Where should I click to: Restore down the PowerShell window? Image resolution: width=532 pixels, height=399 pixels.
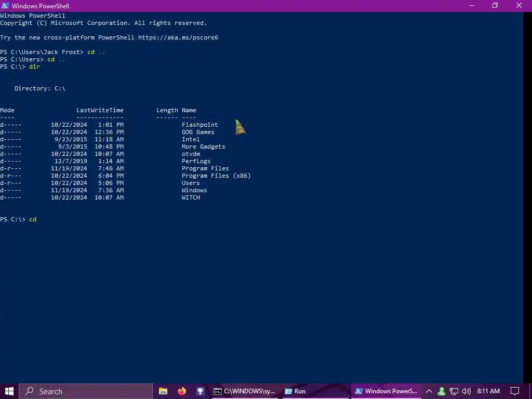(495, 5)
